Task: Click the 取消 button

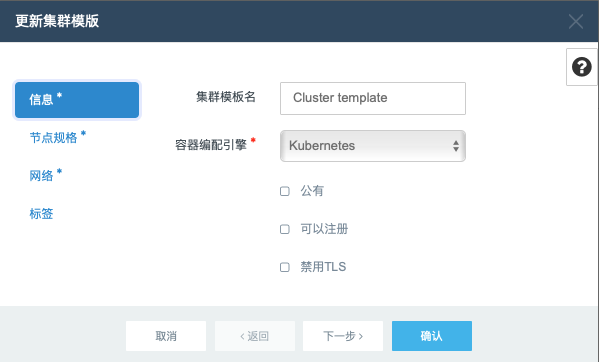Action: point(166,336)
